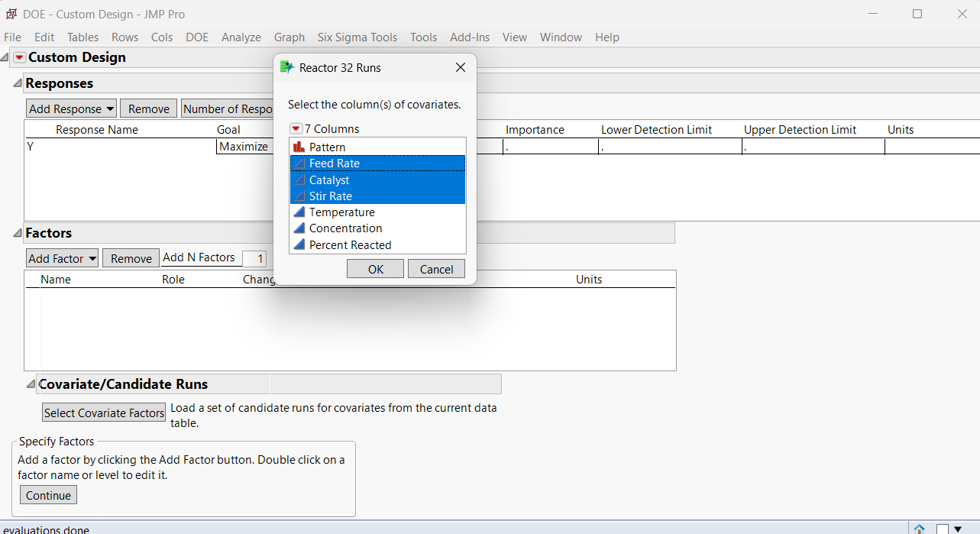980x534 pixels.
Task: Click the JMP Pro icon in main title bar
Action: click(x=11, y=13)
